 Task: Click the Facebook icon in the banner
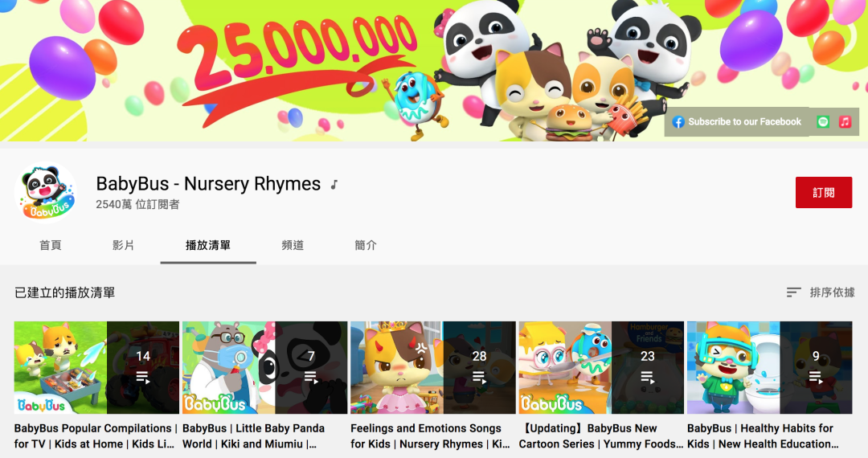(678, 122)
